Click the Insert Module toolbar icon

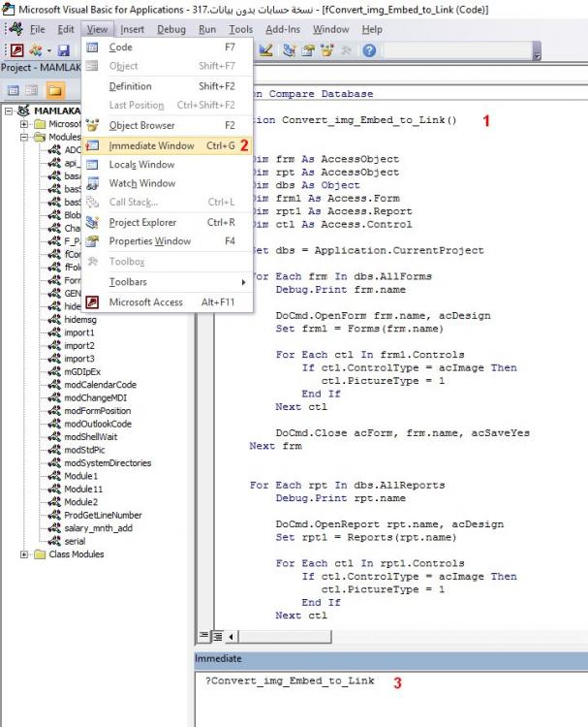[36, 50]
